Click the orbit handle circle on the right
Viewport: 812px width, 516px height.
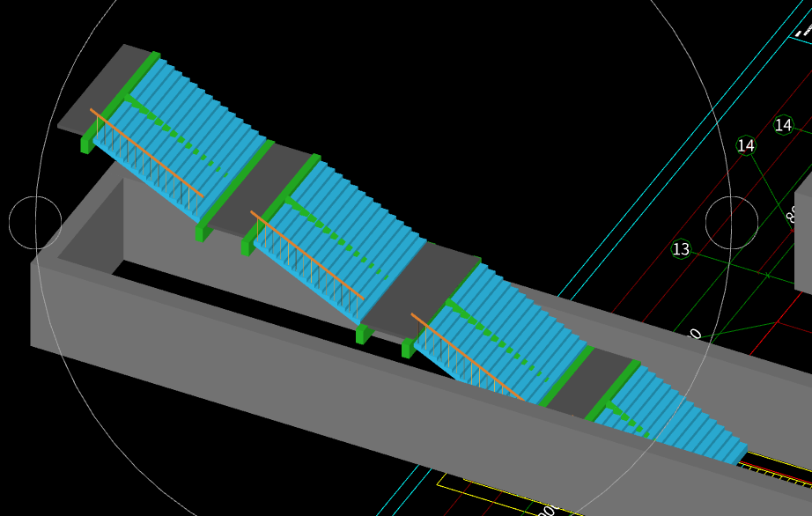tap(732, 223)
